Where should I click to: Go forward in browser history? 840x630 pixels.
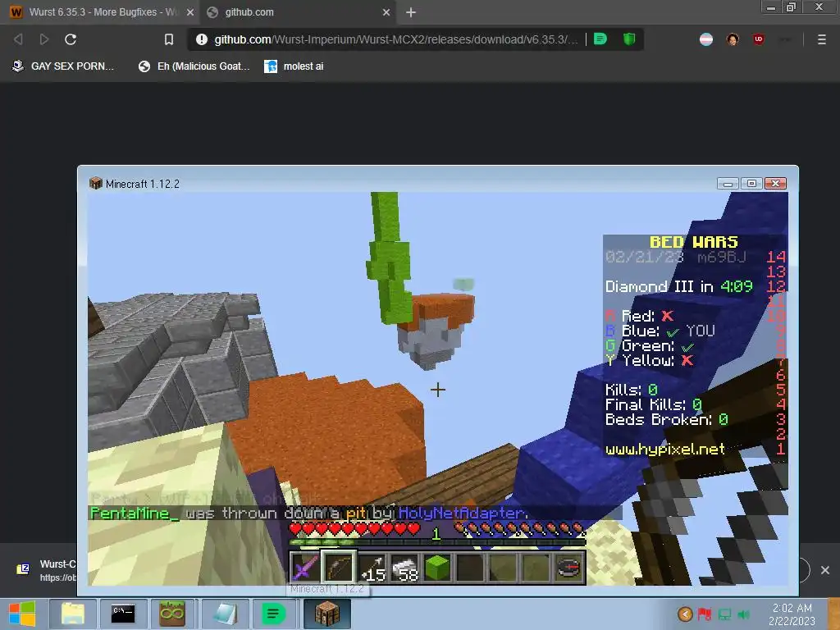(x=44, y=39)
